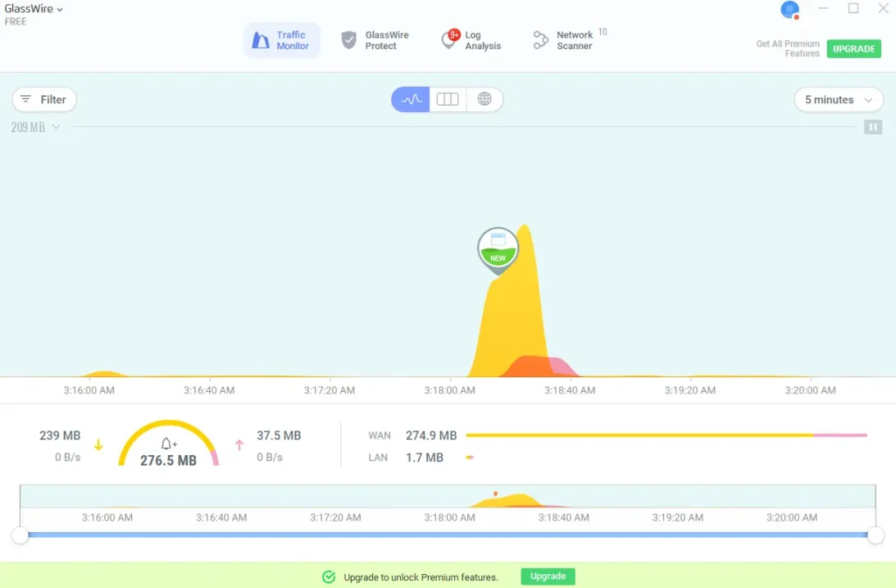This screenshot has height=588, width=896.
Task: Click the user account avatar icon
Action: [x=790, y=10]
